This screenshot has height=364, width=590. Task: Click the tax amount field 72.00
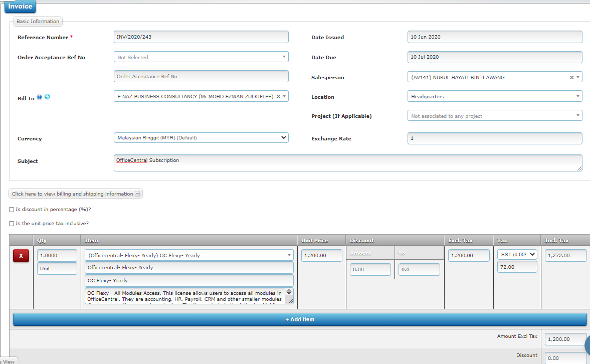[x=517, y=267]
